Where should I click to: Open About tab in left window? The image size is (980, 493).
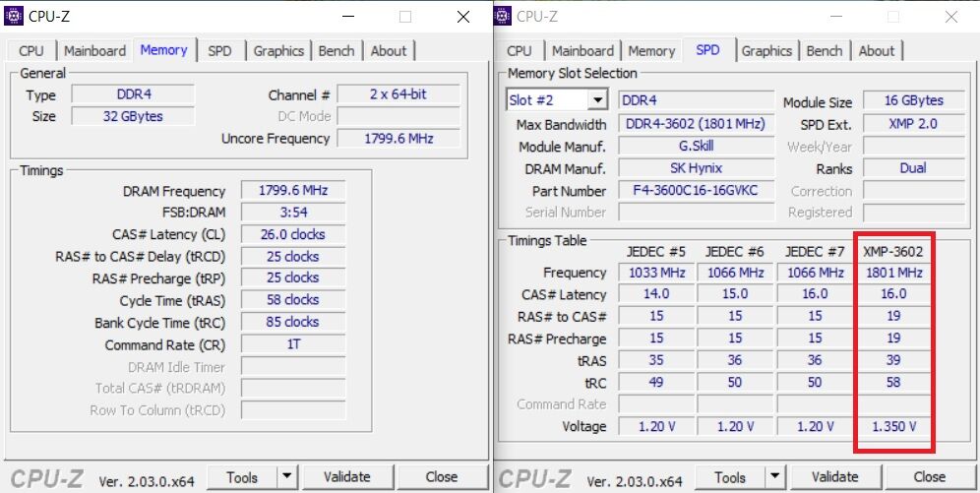[x=389, y=50]
